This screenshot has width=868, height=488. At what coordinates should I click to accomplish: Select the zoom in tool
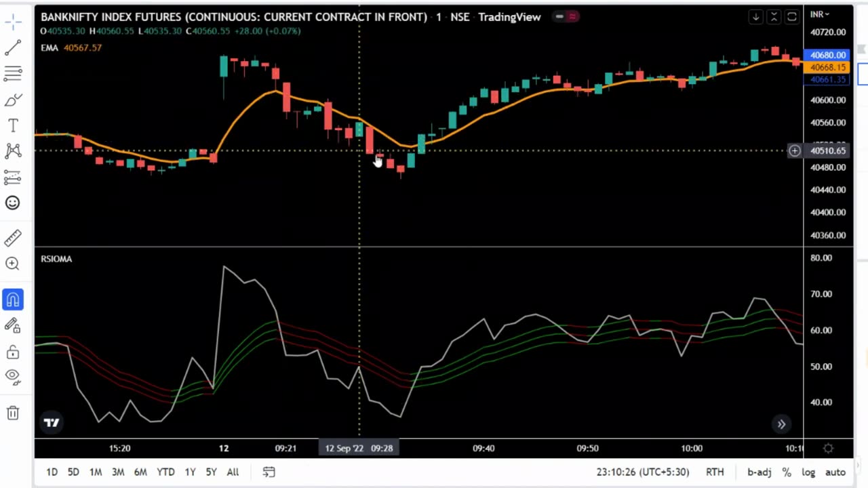(13, 264)
